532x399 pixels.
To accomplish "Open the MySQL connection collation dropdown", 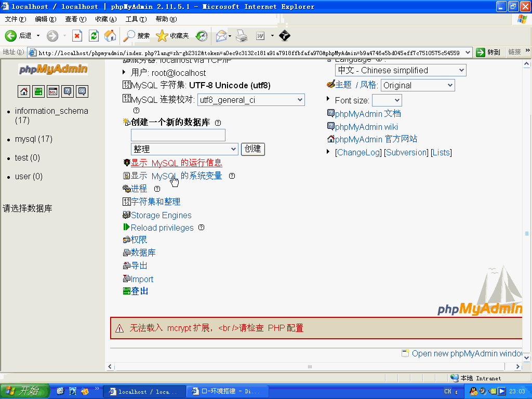I will coord(251,100).
